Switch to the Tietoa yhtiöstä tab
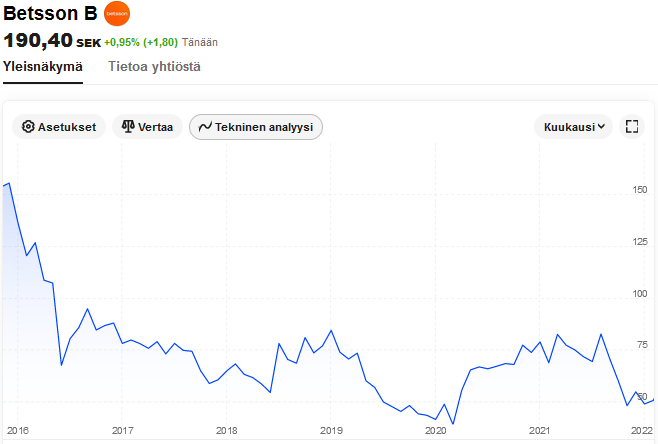Screen dimensions: 658x444 154,66
